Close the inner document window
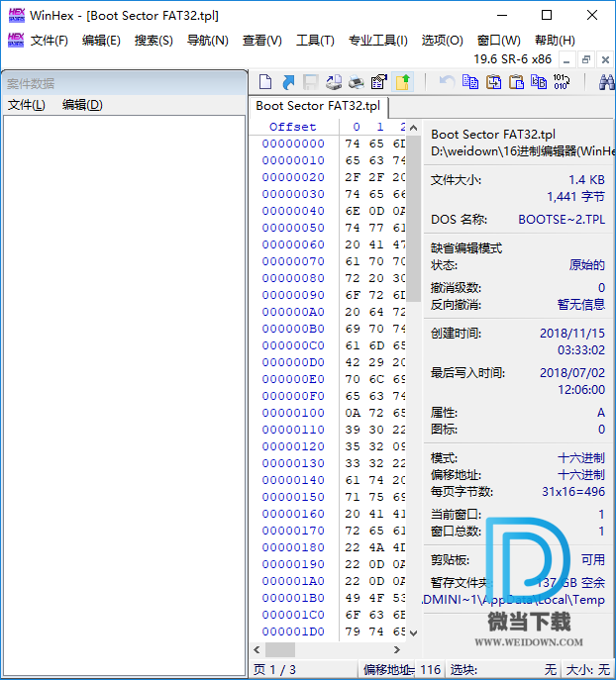Image resolution: width=616 pixels, height=680 pixels. 605,59
